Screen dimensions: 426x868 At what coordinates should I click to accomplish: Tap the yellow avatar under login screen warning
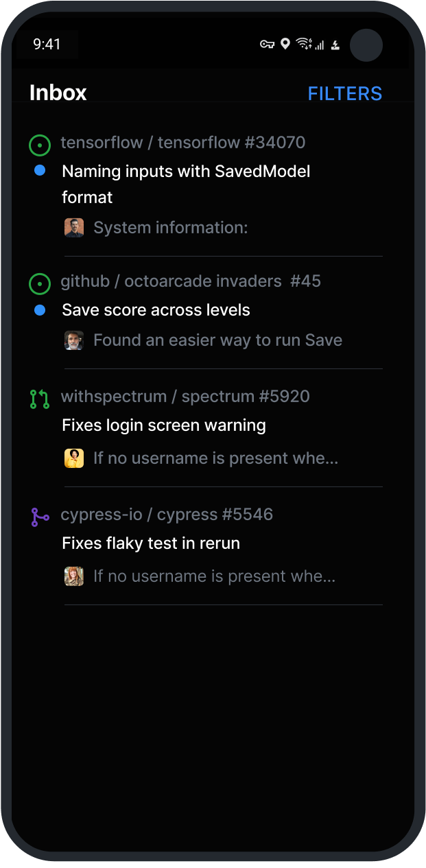(74, 458)
